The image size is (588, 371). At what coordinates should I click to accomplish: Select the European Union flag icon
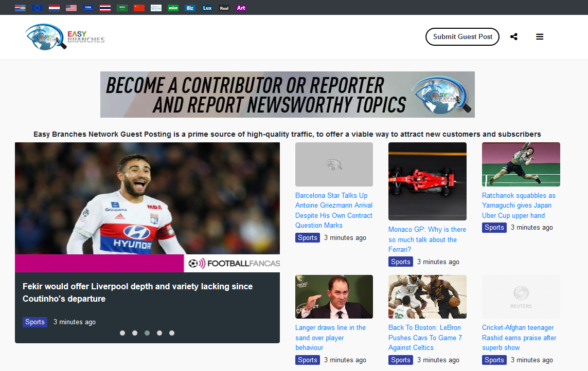37,8
